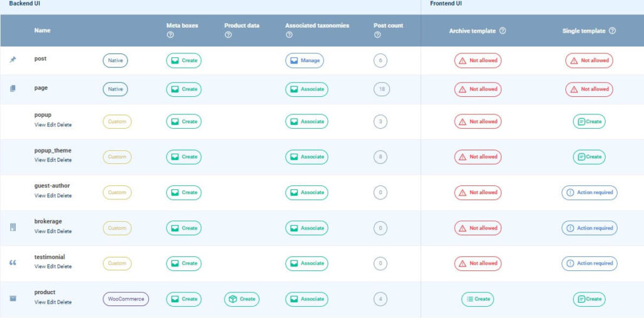Open the Single template help icon
644x318 pixels.
point(612,31)
